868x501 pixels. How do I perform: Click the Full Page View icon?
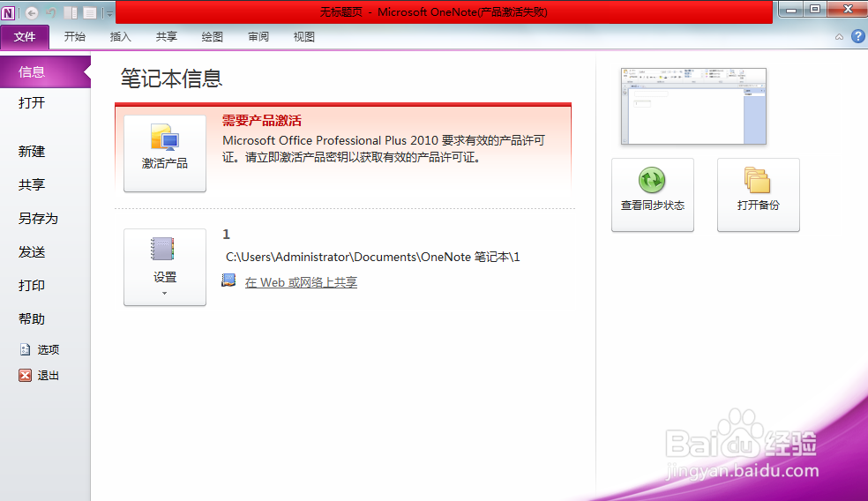pyautogui.click(x=90, y=12)
